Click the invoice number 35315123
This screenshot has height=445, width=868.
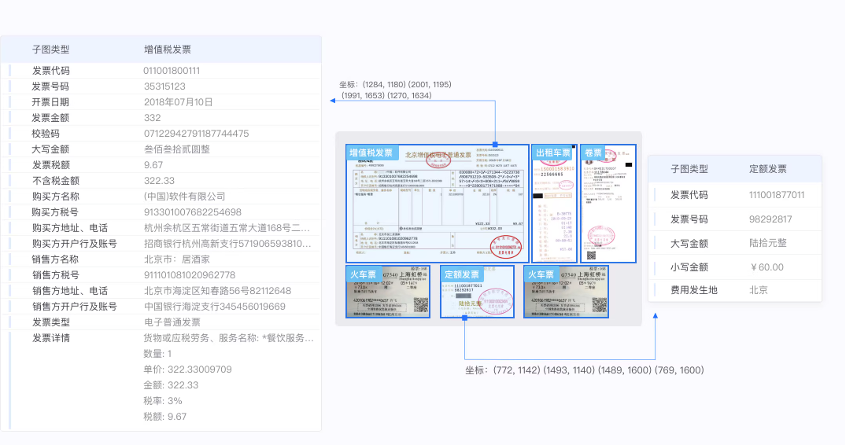164,86
